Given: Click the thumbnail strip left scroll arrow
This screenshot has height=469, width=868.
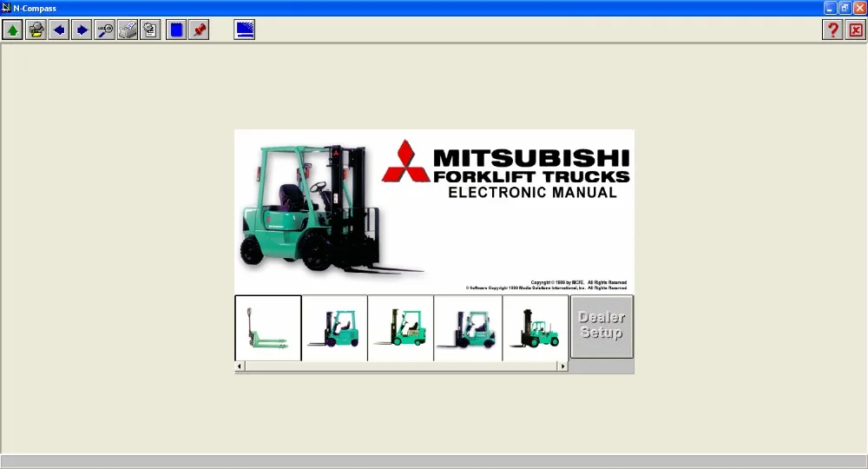Looking at the screenshot, I should pos(240,366).
